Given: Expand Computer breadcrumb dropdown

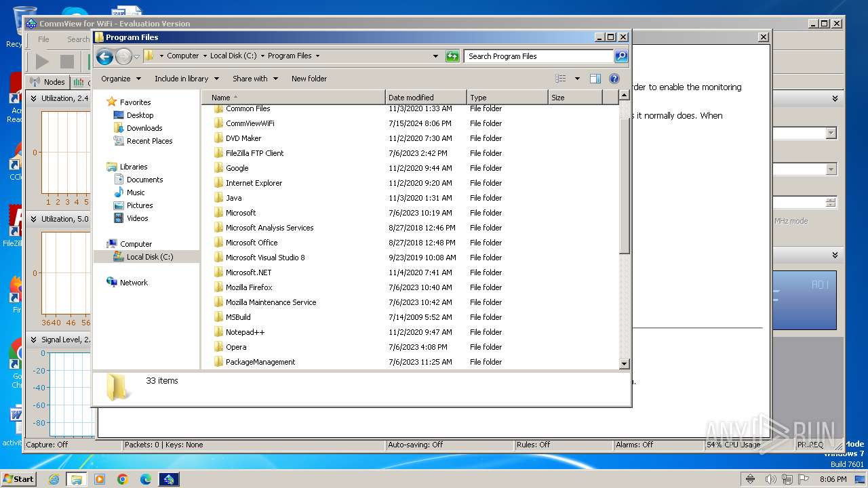Looking at the screenshot, I should 205,56.
